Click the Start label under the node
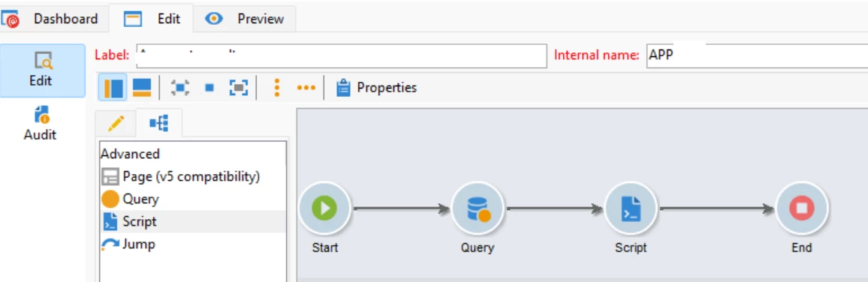 (325, 247)
